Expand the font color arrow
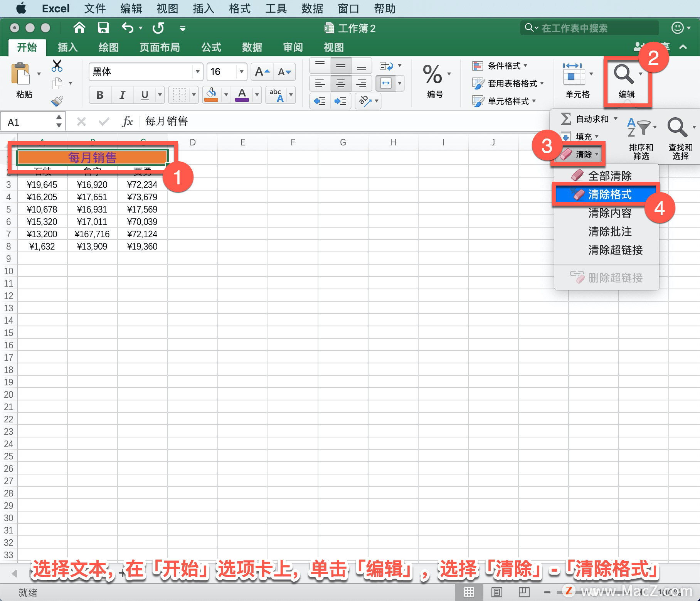Screen dimensions: 700x601 257,95
